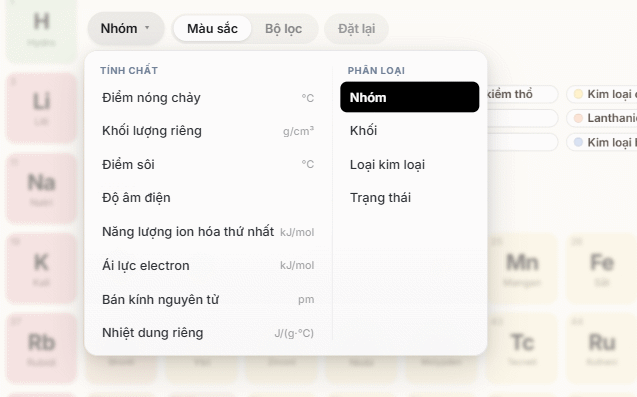Open the Nhóm dropdown button

(x=126, y=29)
